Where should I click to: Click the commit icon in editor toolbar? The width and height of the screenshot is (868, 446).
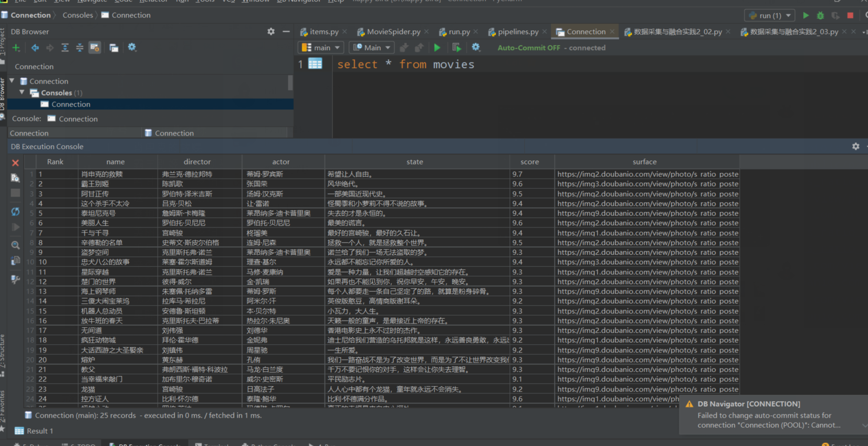[x=404, y=48]
